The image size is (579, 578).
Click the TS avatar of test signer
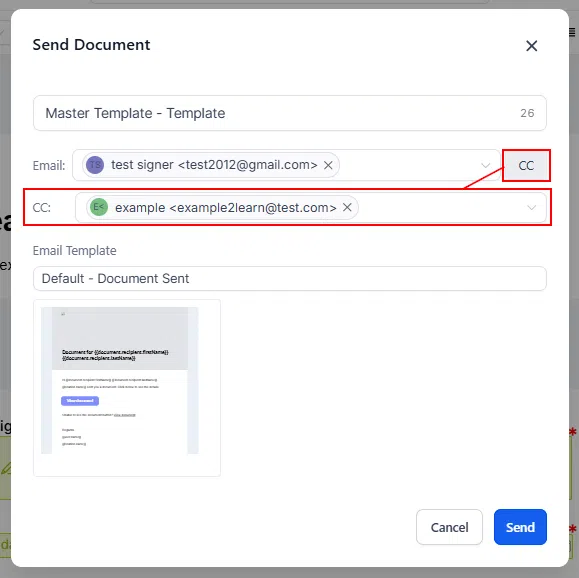click(x=95, y=165)
